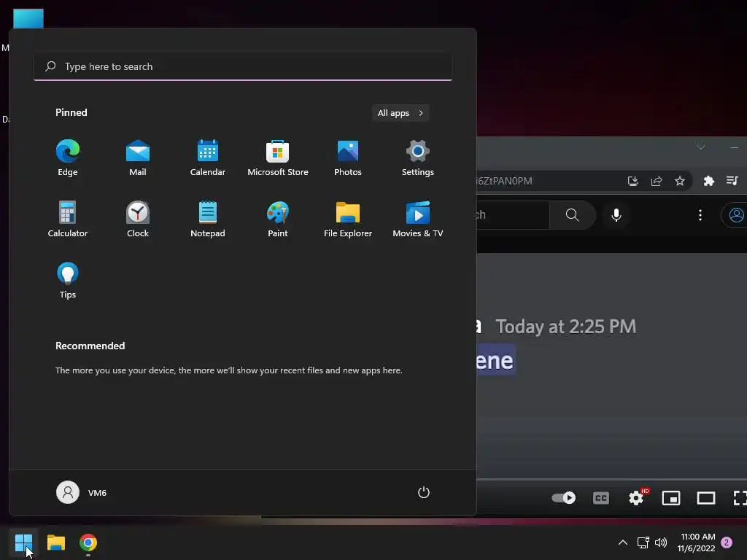Select the partially visible desktop icon
This screenshot has width=747, height=560.
click(x=28, y=18)
